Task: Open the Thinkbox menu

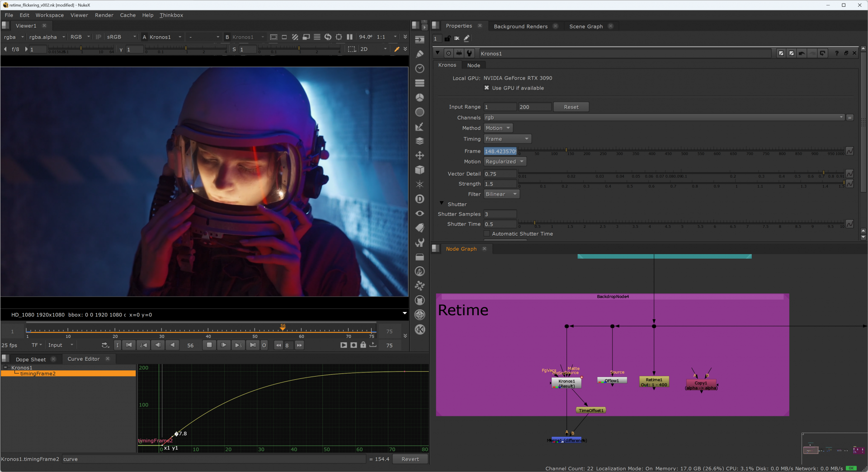Action: (x=171, y=15)
